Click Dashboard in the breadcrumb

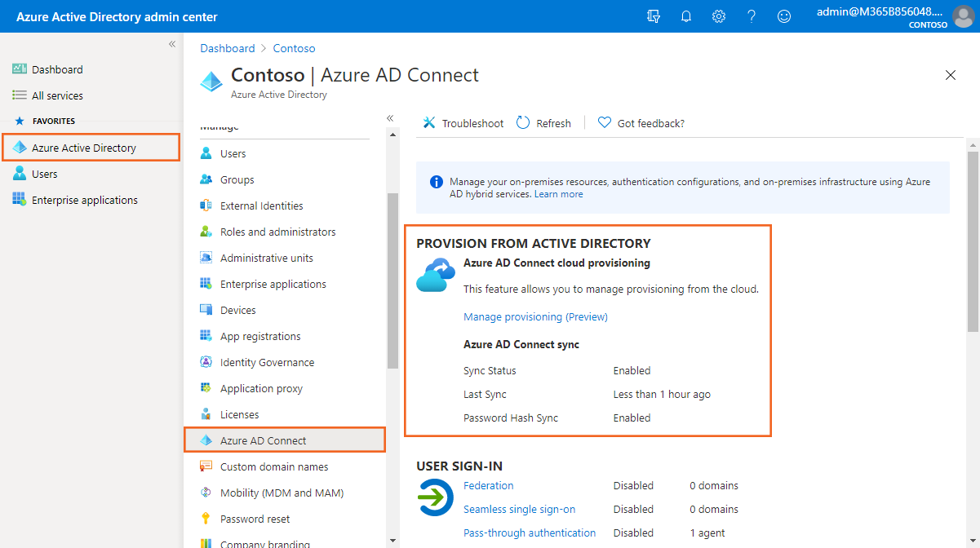click(228, 48)
